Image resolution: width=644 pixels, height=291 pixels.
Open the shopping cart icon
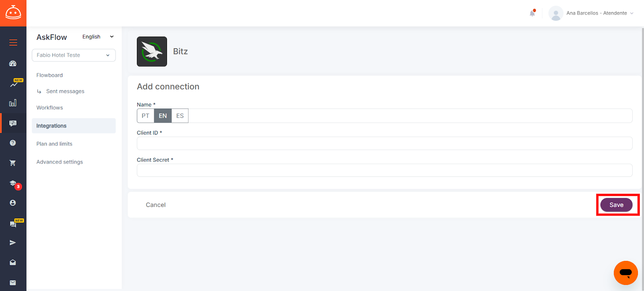click(13, 163)
